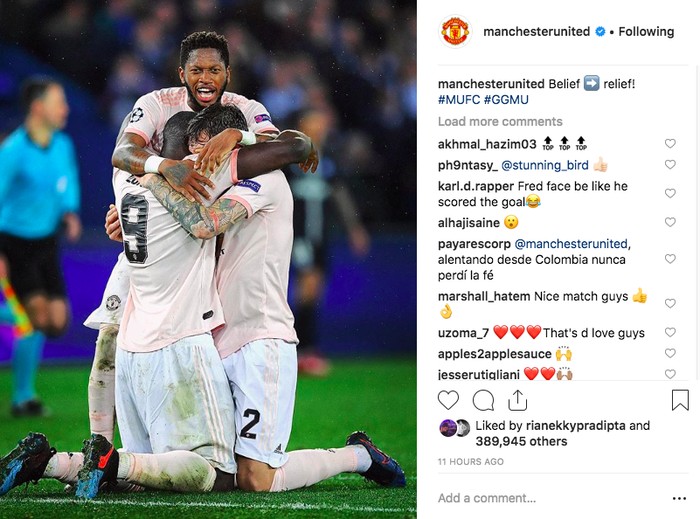The height and width of the screenshot is (519, 700).
Task: Like the post with the heart icon
Action: (448, 400)
